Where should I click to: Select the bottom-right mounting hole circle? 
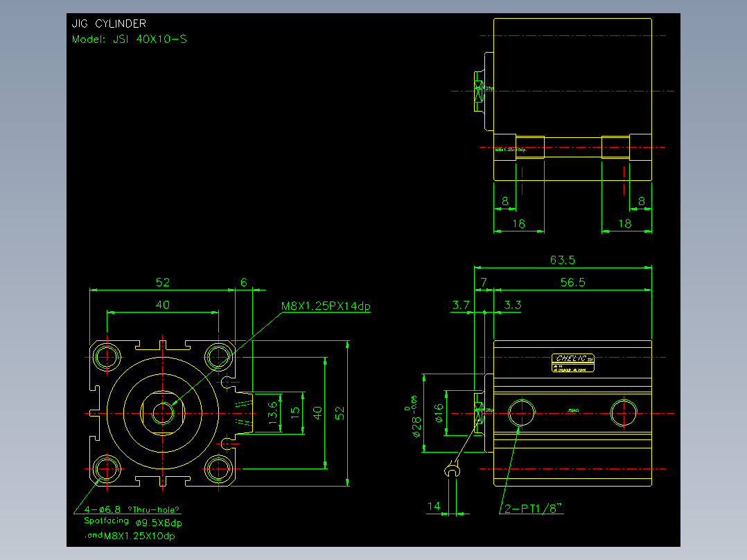pos(218,469)
